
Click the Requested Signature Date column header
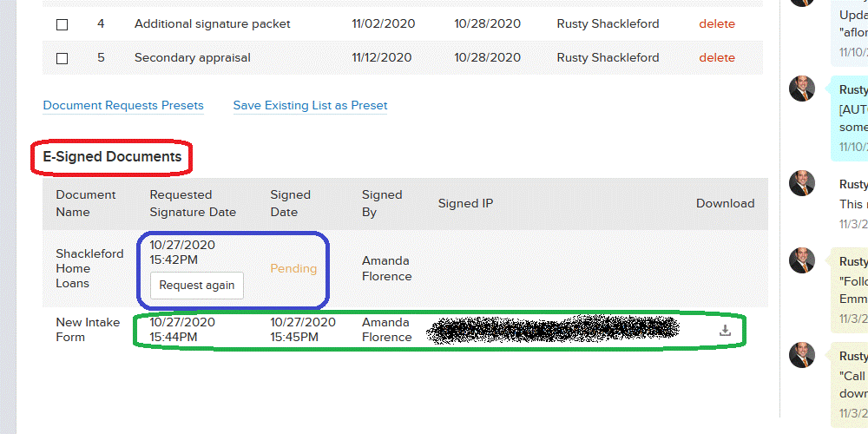[x=193, y=204]
